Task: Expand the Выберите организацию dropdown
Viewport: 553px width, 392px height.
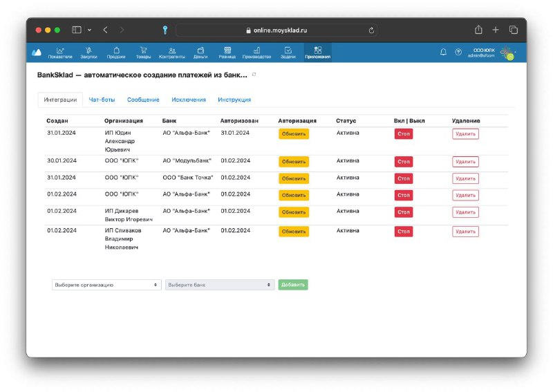Action: click(x=106, y=285)
